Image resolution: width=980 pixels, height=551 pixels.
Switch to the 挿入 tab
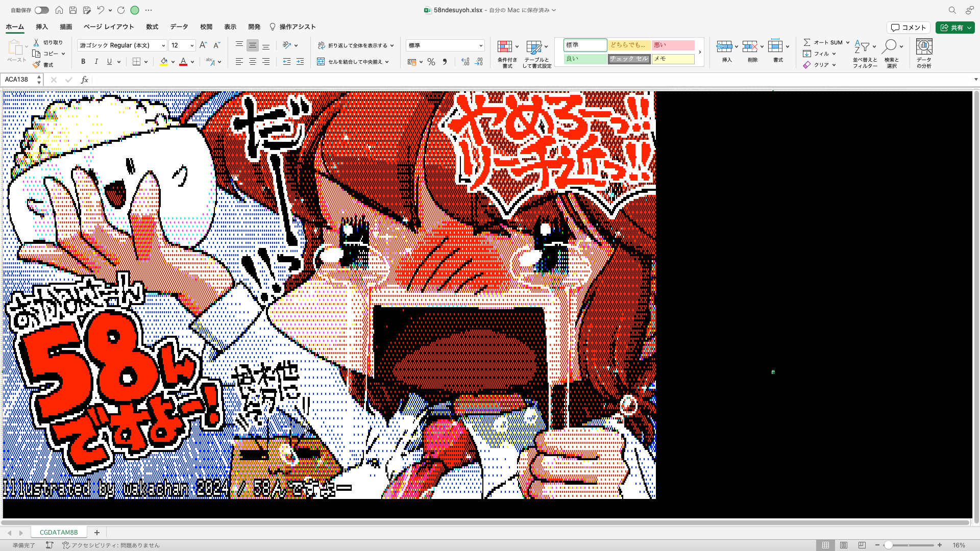coord(42,27)
